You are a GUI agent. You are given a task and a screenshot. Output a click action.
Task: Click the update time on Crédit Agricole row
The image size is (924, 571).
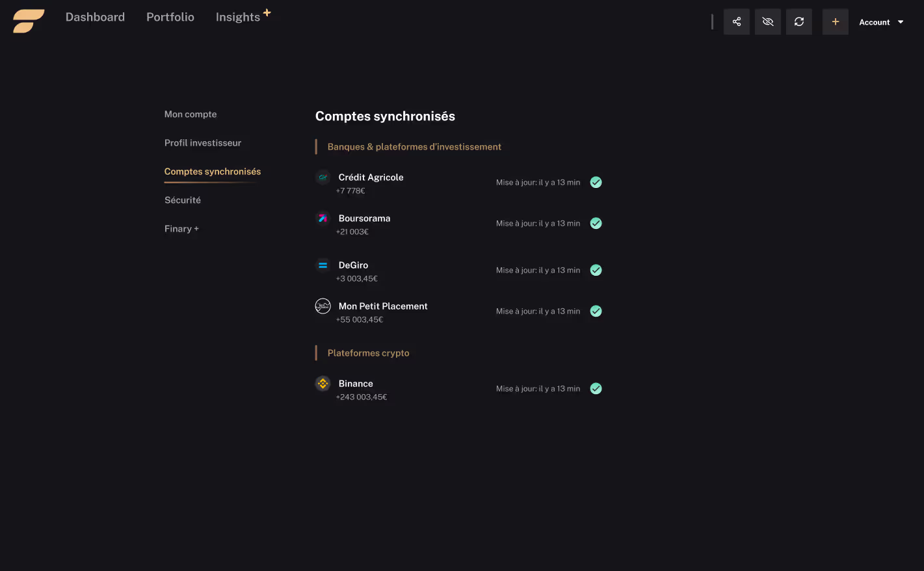click(538, 182)
